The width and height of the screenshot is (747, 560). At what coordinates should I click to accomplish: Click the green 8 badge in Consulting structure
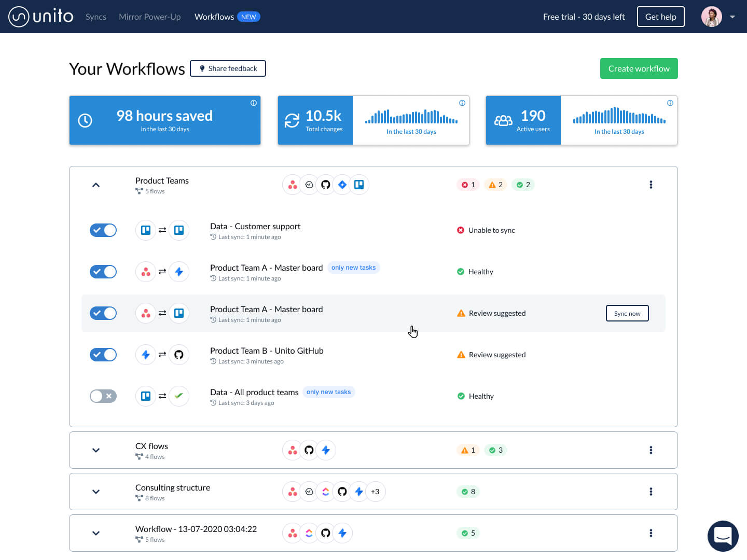[x=468, y=492]
